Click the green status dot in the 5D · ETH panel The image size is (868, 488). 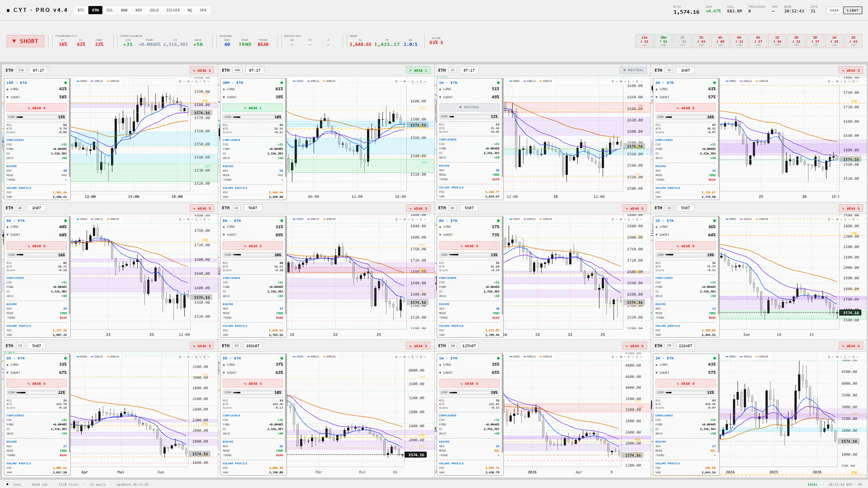(281, 358)
